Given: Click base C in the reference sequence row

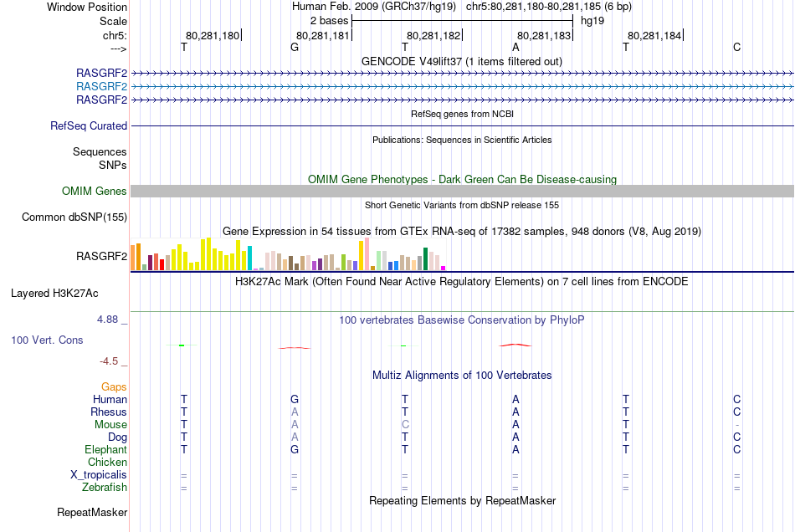Looking at the screenshot, I should coord(736,47).
